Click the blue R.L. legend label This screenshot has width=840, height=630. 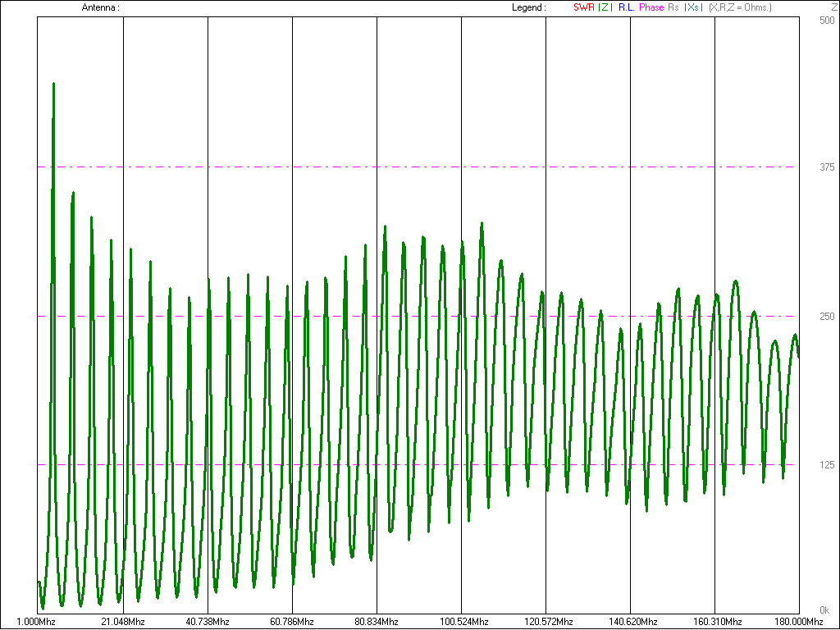pyautogui.click(x=627, y=7)
